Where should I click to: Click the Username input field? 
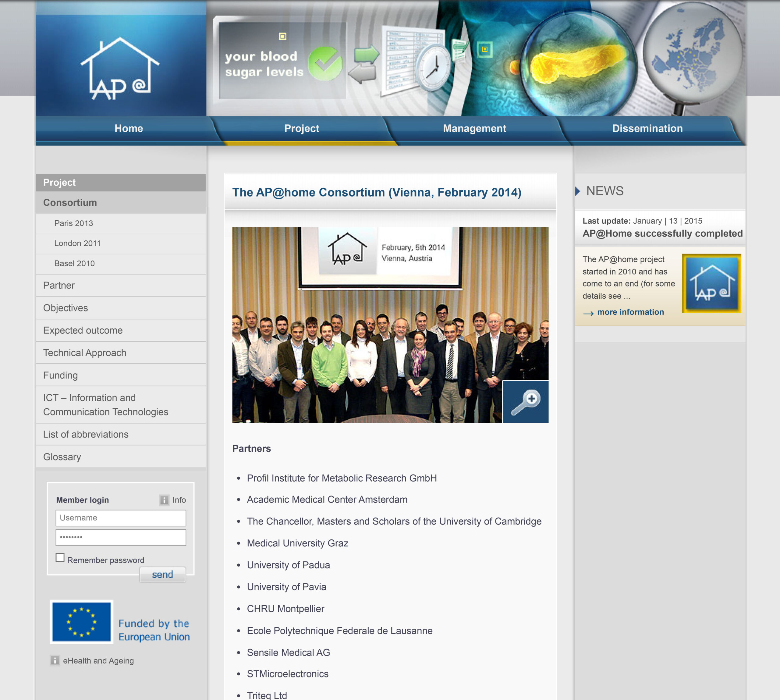(x=121, y=518)
